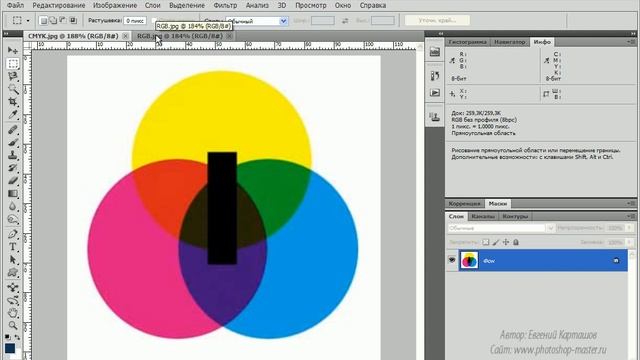
Task: Switch to the Каналы tab
Action: 483,216
